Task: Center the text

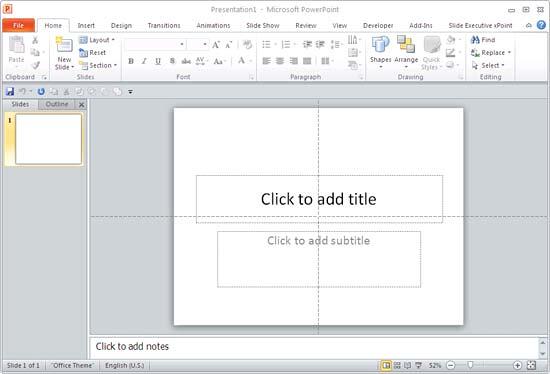Action: [280, 61]
